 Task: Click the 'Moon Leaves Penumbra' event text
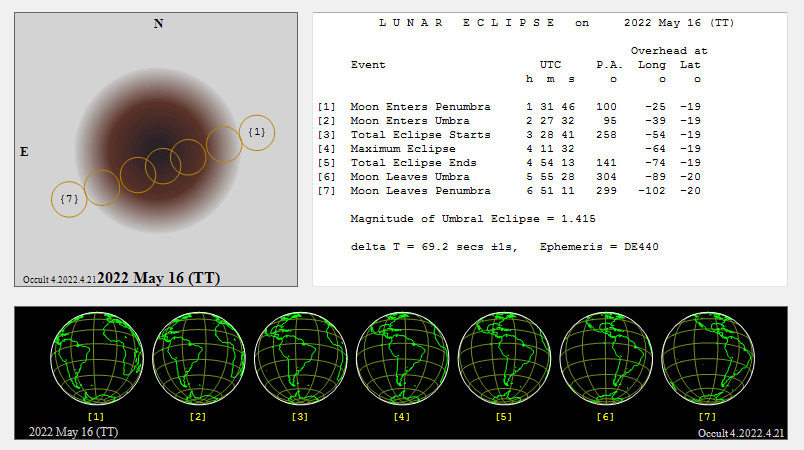(420, 191)
